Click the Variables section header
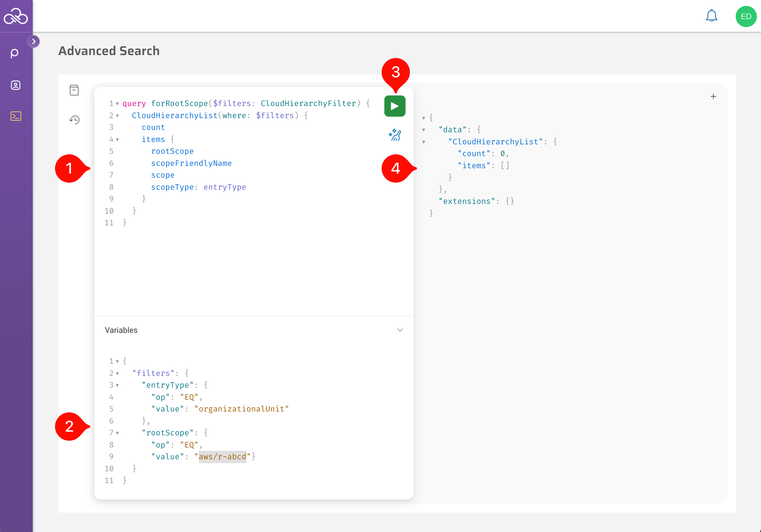 121,330
